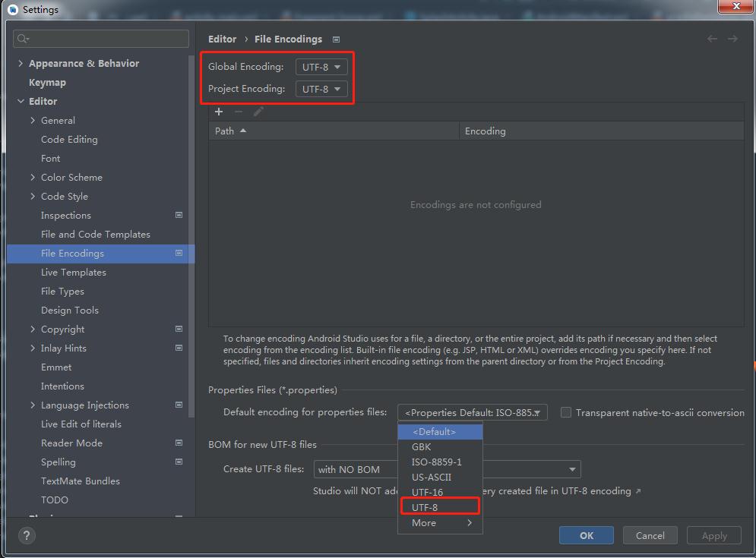This screenshot has width=756, height=558.
Task: Open TODO settings
Action: (55, 500)
